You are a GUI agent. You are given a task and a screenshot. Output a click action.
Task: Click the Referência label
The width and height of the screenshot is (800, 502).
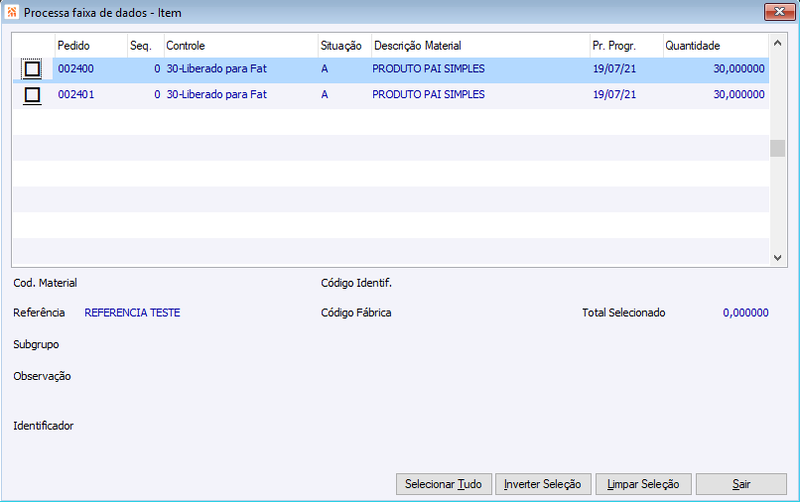pos(39,313)
